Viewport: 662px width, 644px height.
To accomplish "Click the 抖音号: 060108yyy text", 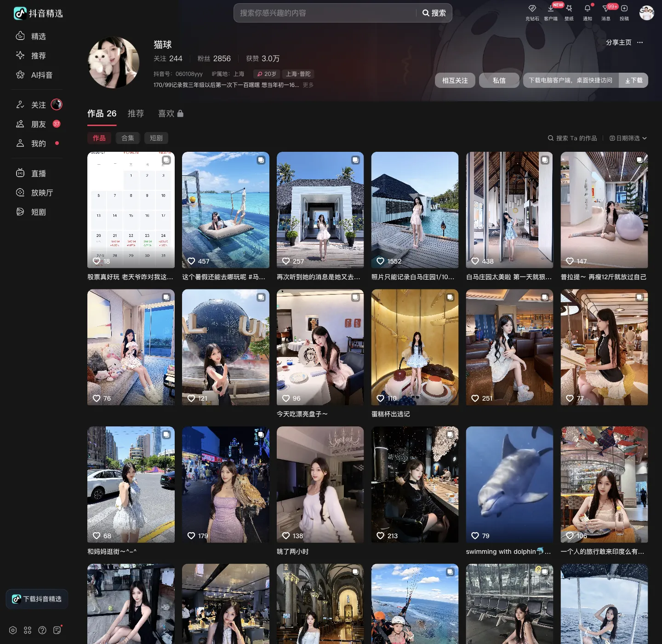I will pos(178,74).
